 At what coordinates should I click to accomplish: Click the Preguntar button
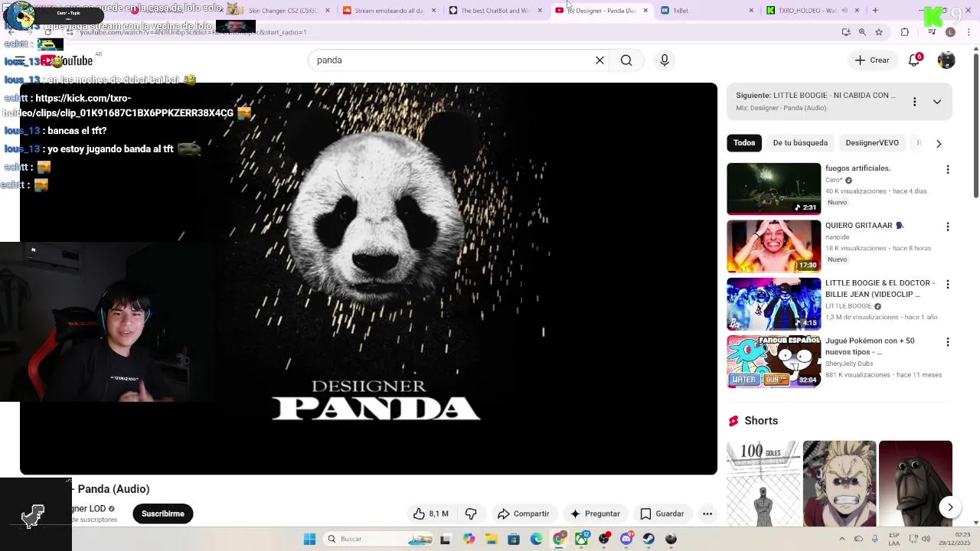pos(594,514)
